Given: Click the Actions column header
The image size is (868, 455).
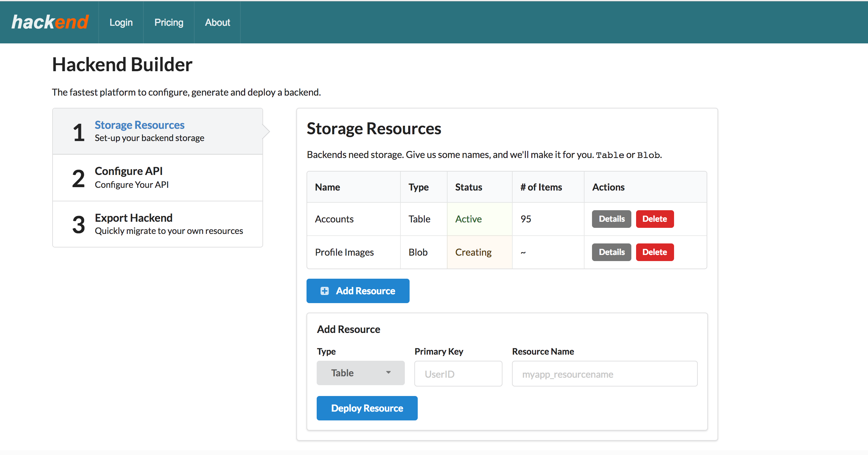Looking at the screenshot, I should (645, 187).
